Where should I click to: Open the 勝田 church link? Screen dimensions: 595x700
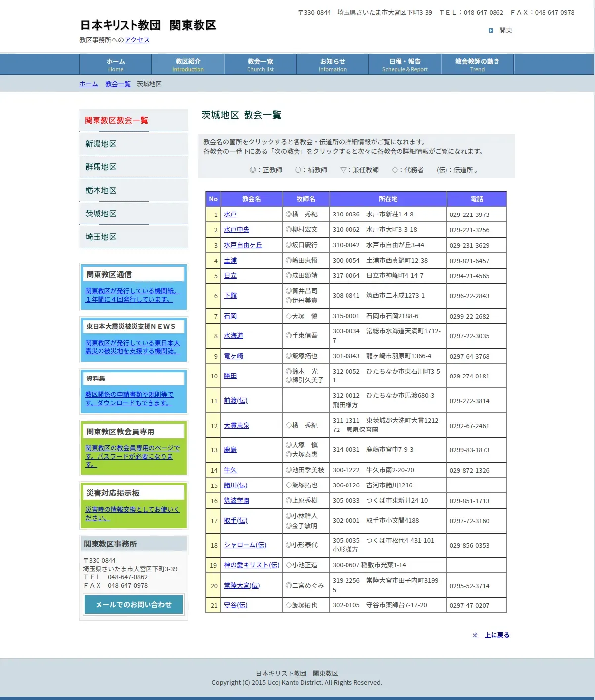point(230,376)
